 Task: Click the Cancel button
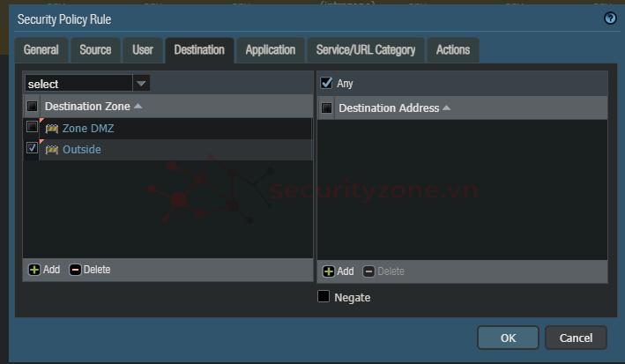click(576, 338)
